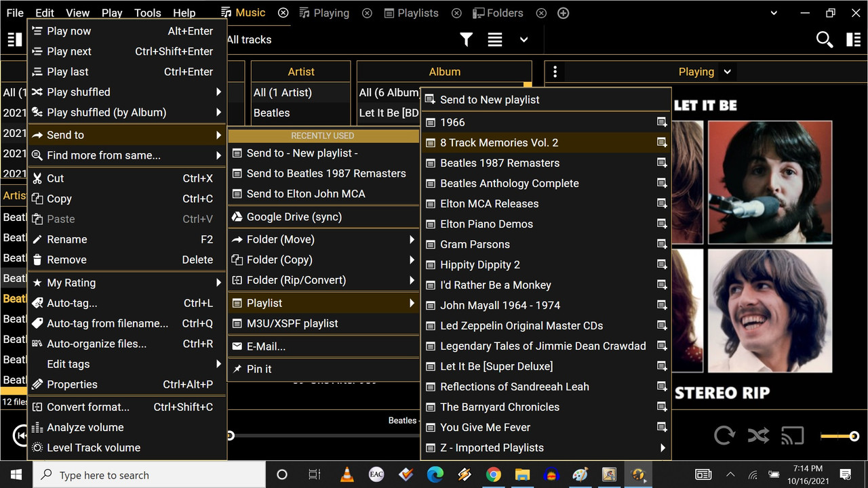This screenshot has height=488, width=868.
Task: Expand the My Rating submenu
Action: pos(218,283)
